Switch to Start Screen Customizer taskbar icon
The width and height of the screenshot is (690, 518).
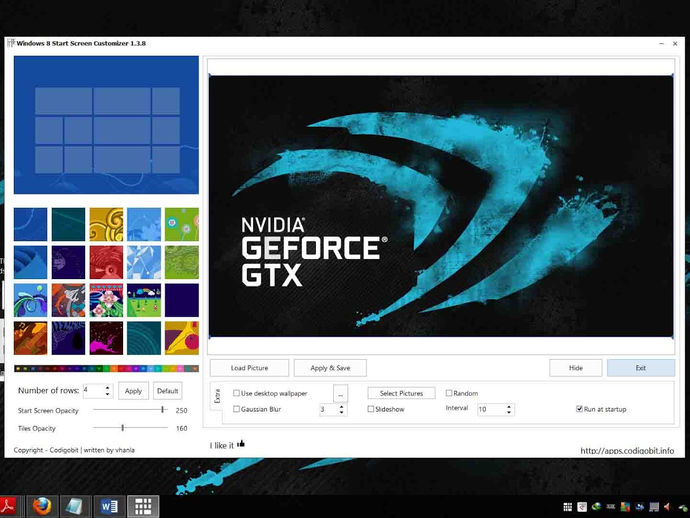pyautogui.click(x=143, y=507)
